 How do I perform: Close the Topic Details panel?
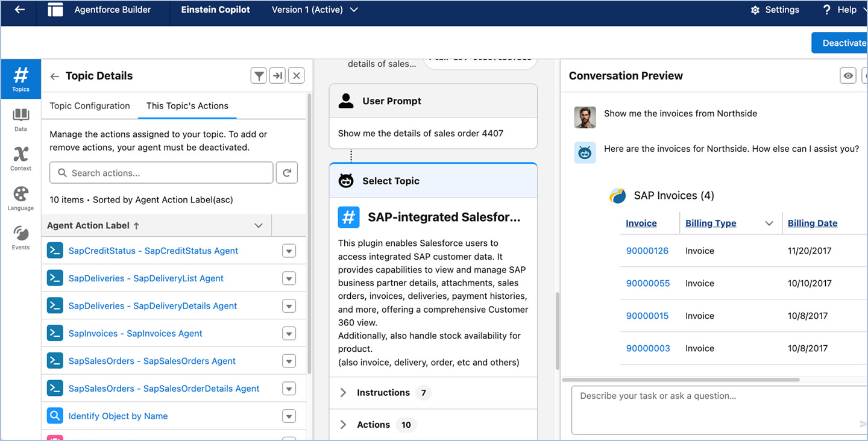[296, 76]
